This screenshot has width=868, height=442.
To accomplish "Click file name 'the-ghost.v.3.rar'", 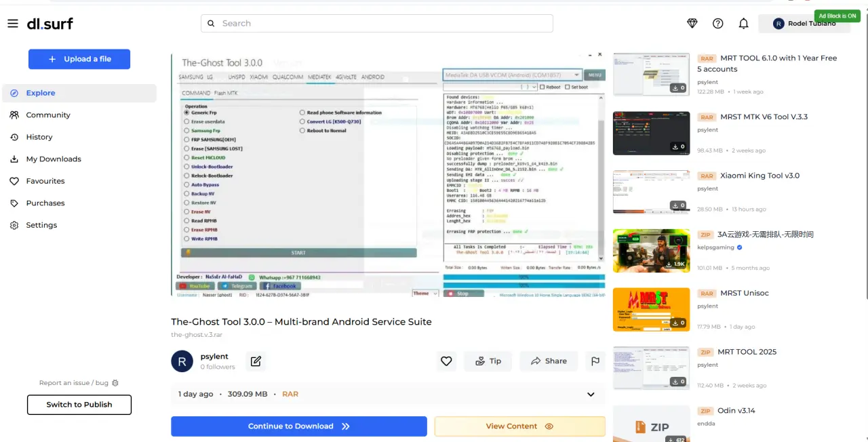I will click(197, 335).
